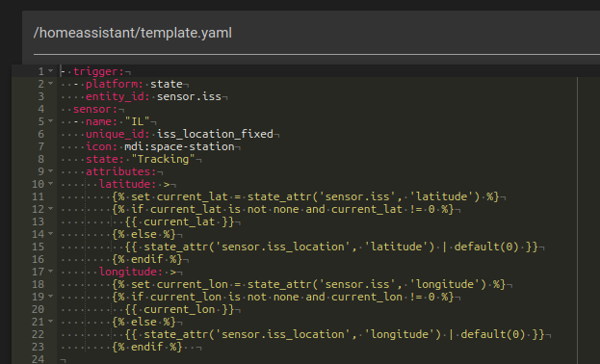Click '{% else %}' on line 21

143,322
